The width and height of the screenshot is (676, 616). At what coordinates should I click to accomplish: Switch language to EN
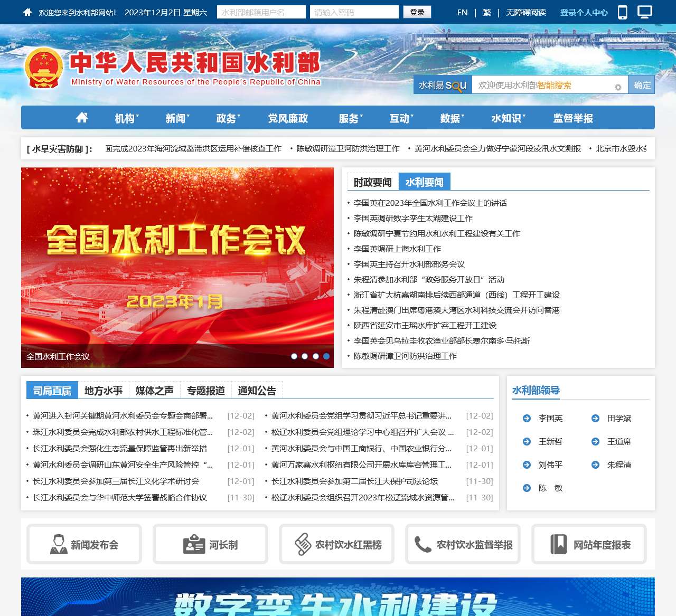tap(463, 12)
